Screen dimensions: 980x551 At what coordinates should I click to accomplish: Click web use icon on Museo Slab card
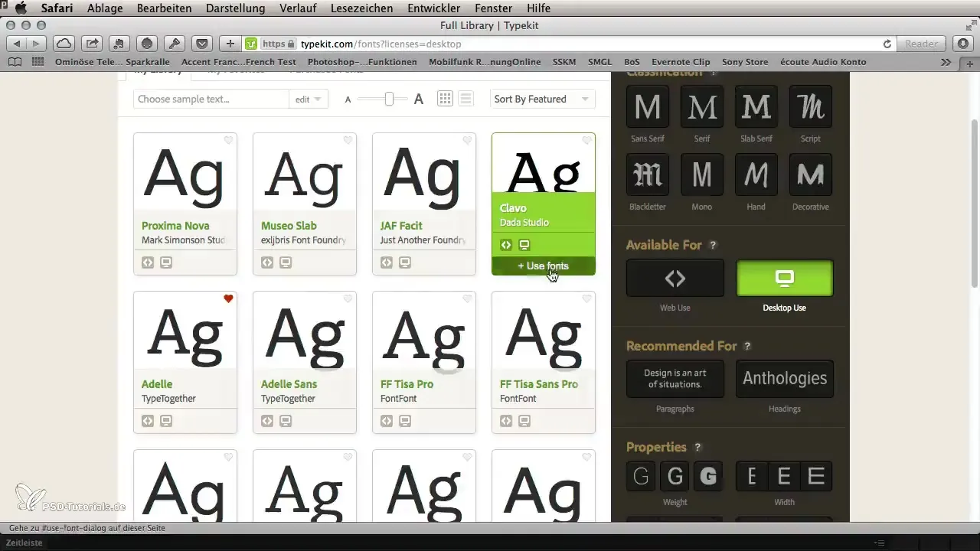[267, 262]
